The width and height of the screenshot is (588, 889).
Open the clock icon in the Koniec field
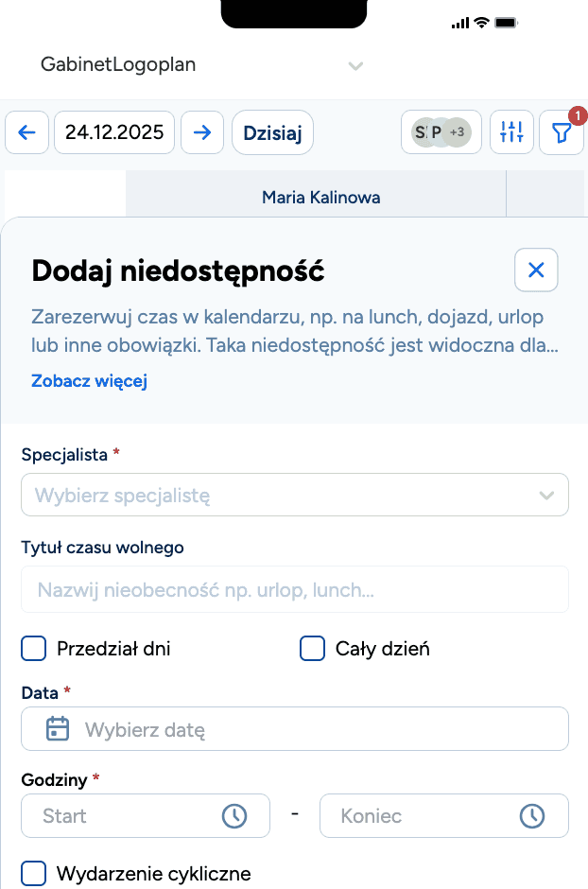532,815
